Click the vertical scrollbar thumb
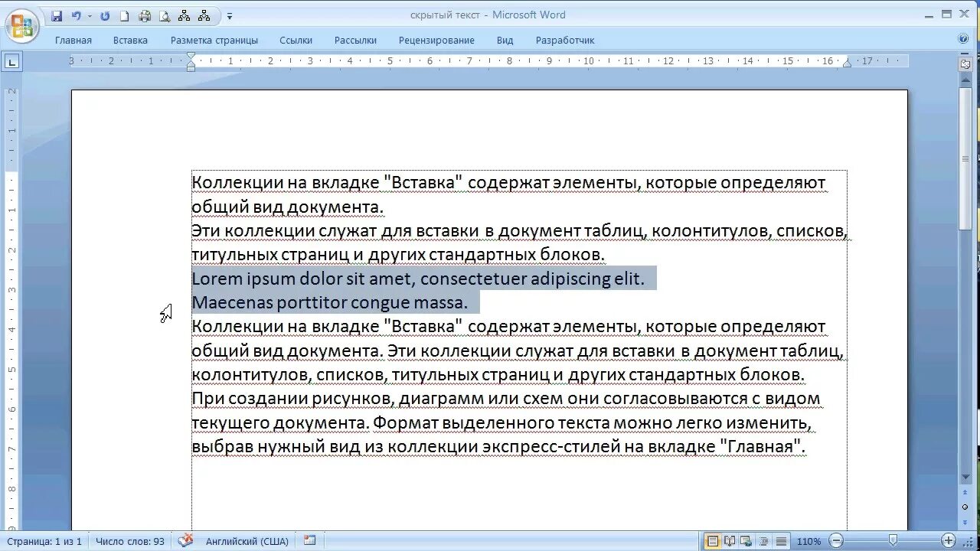 coord(965,159)
